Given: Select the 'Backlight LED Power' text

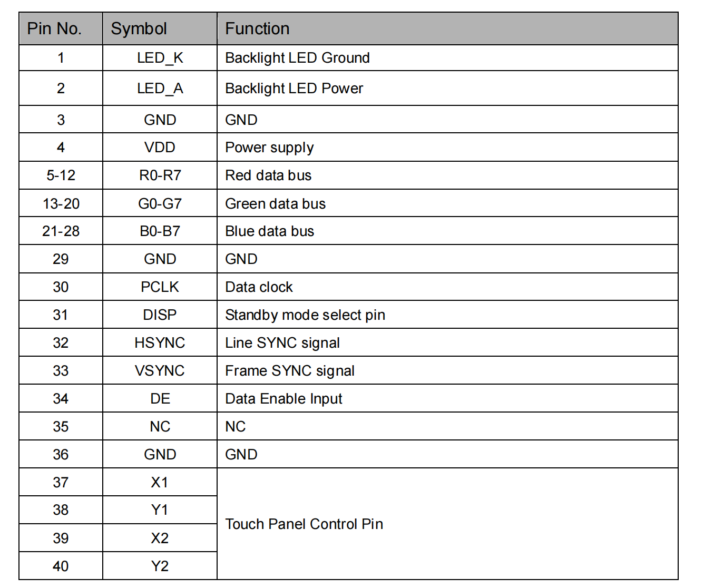Looking at the screenshot, I should [294, 89].
